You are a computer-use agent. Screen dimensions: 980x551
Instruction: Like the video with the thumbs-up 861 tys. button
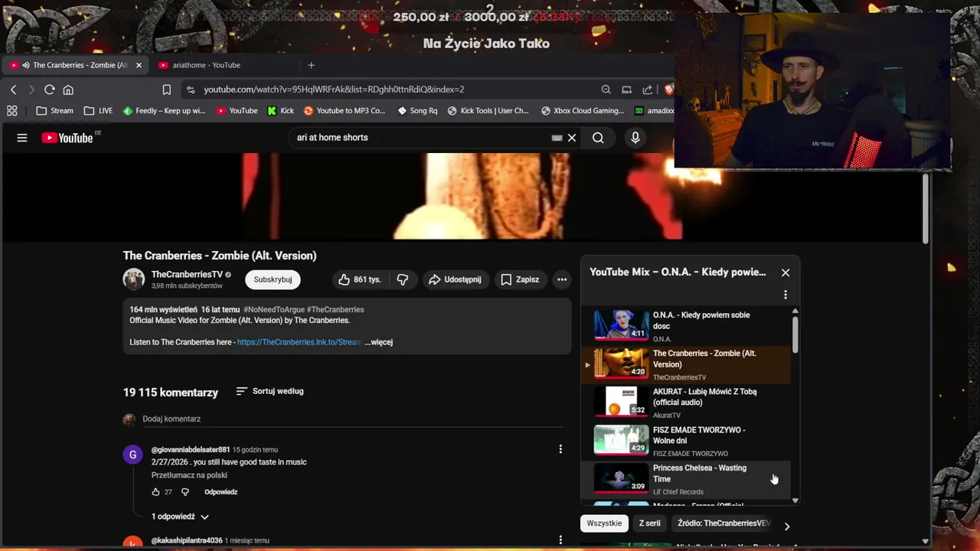pyautogui.click(x=360, y=280)
